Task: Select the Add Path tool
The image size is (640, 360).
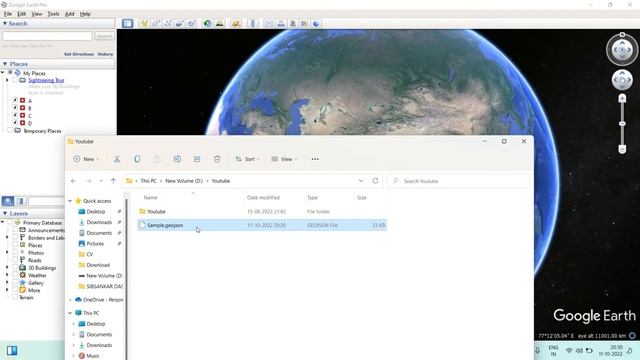Action: coord(168,24)
